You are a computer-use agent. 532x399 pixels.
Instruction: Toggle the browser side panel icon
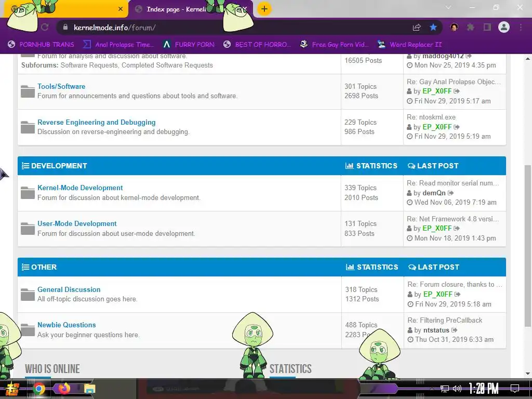(487, 27)
